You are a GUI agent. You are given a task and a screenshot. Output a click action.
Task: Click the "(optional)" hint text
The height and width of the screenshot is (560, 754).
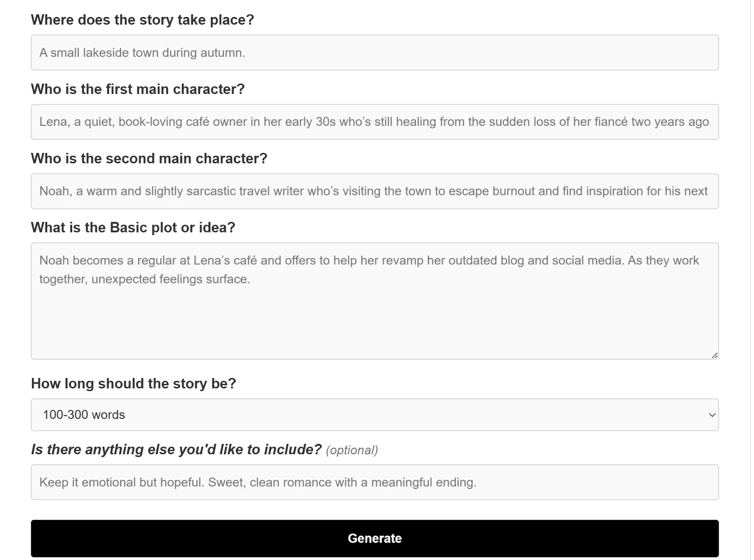[x=352, y=450]
